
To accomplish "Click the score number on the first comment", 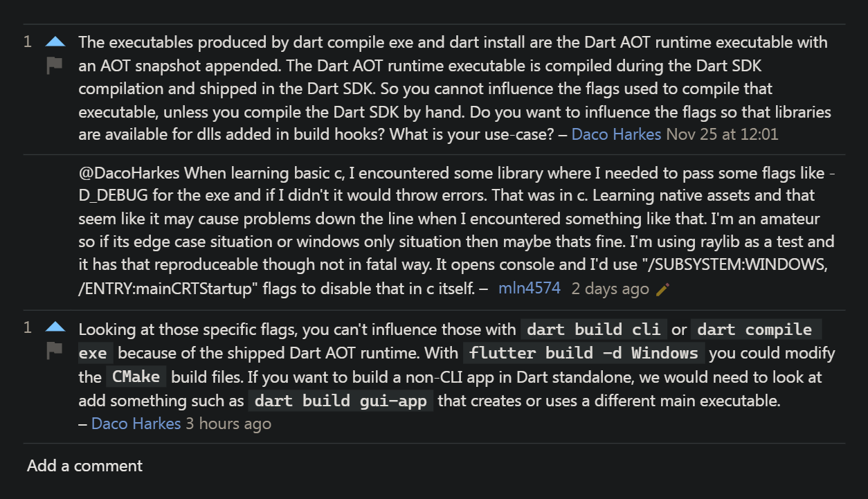I will point(28,42).
